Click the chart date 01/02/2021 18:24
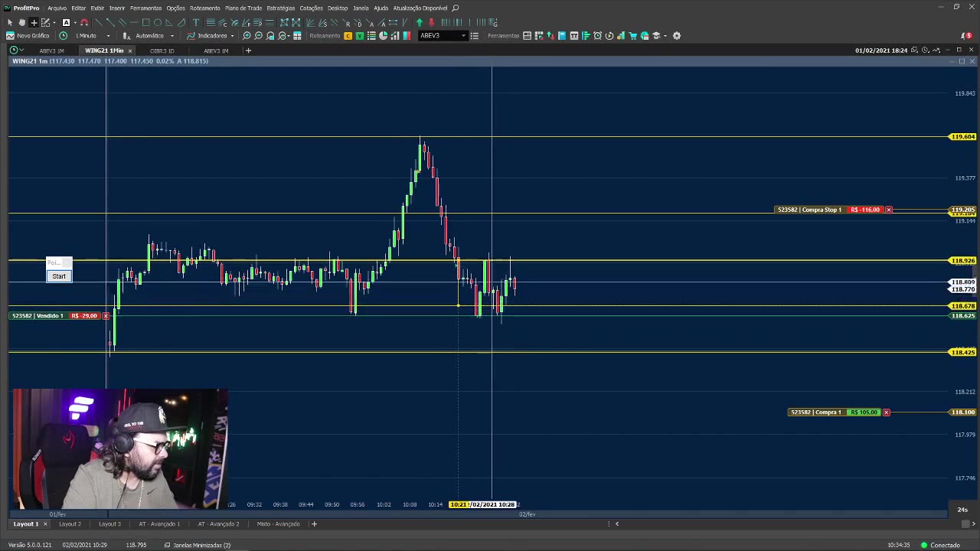 pyautogui.click(x=881, y=51)
